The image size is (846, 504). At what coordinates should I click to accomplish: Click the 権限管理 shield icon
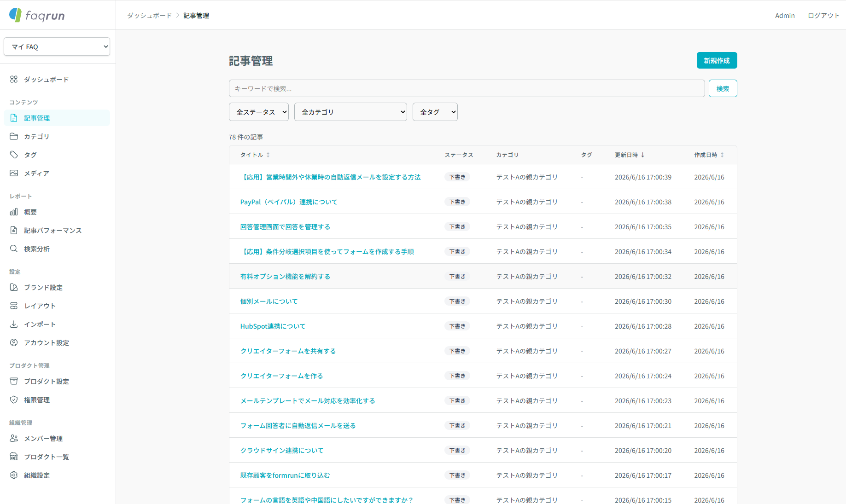[x=14, y=400]
